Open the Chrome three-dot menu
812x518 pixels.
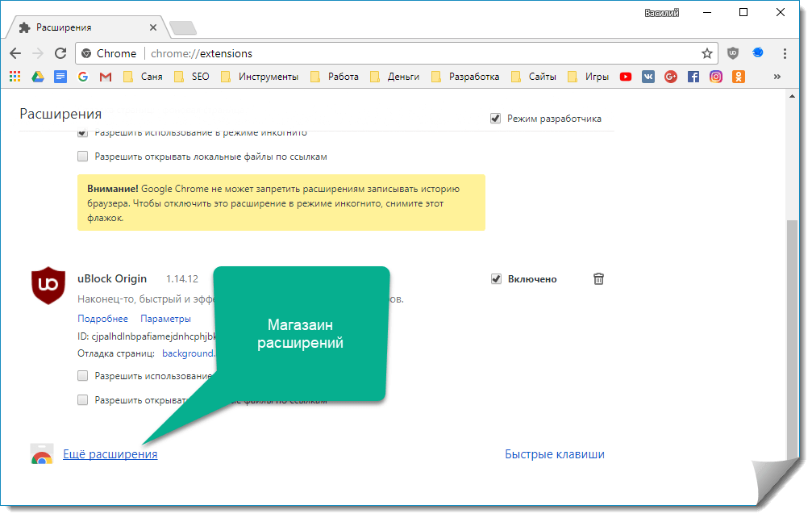tap(785, 53)
